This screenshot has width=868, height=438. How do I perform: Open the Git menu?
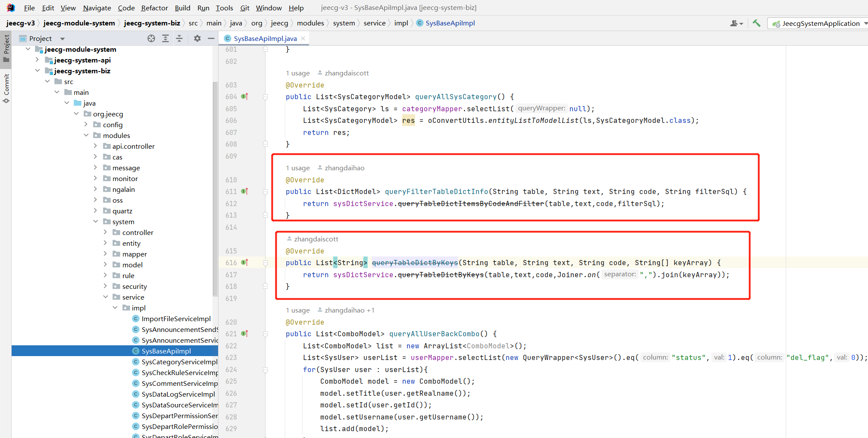[245, 8]
